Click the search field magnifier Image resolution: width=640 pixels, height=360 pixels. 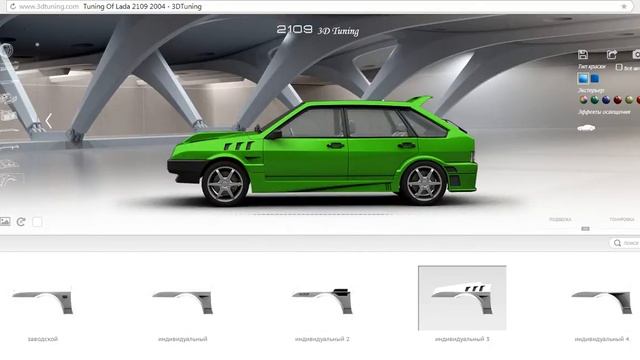click(x=617, y=243)
